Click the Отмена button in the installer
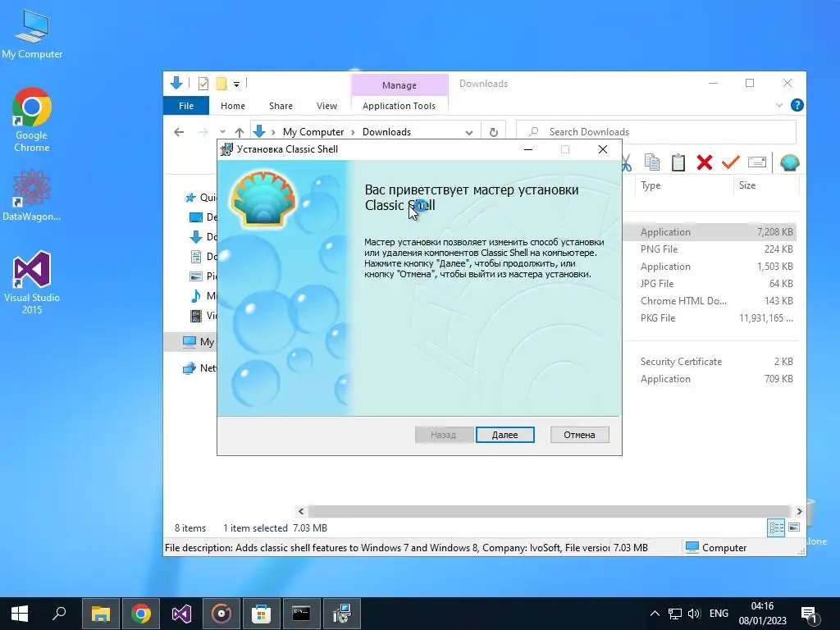Viewport: 840px width, 630px height. tap(579, 435)
